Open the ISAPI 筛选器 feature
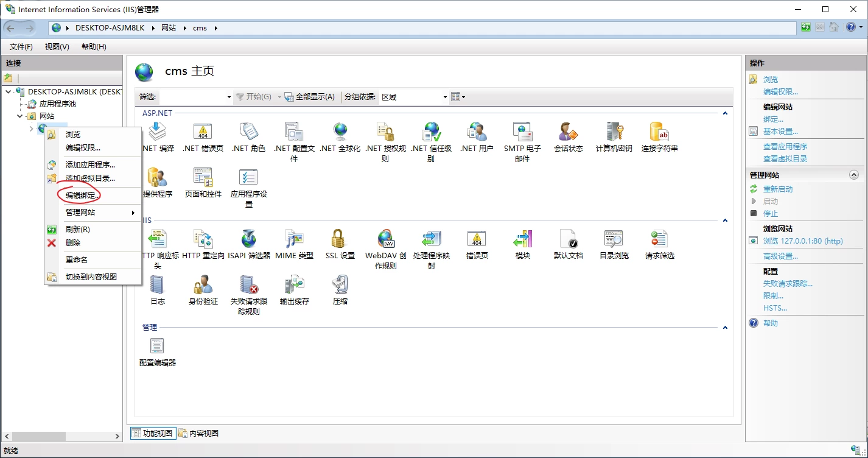 click(x=248, y=244)
